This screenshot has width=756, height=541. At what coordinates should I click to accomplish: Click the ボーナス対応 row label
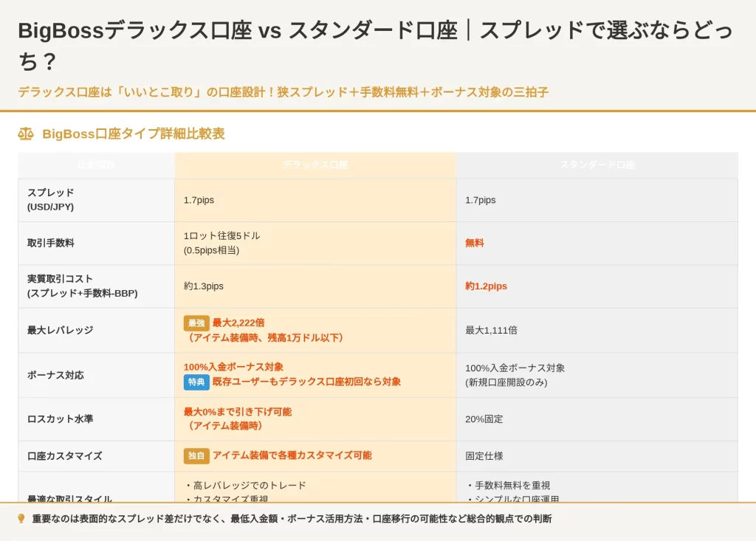pos(55,375)
